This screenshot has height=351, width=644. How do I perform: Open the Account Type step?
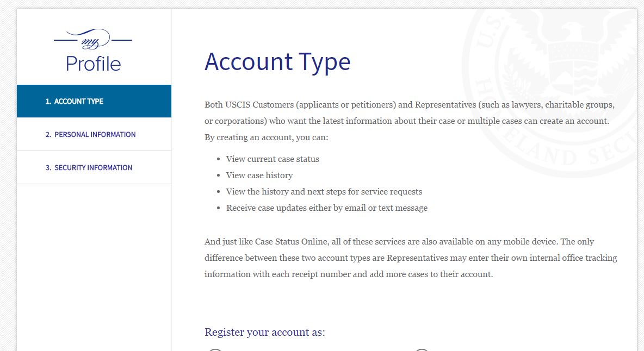(x=94, y=101)
